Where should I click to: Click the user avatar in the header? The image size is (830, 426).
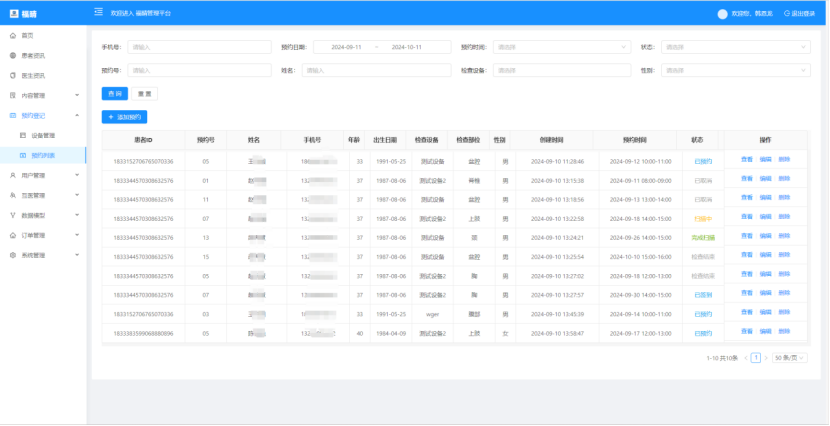point(723,14)
